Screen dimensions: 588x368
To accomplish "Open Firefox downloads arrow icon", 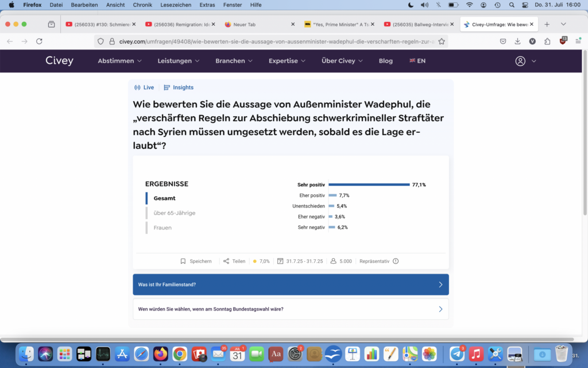I will (517, 41).
